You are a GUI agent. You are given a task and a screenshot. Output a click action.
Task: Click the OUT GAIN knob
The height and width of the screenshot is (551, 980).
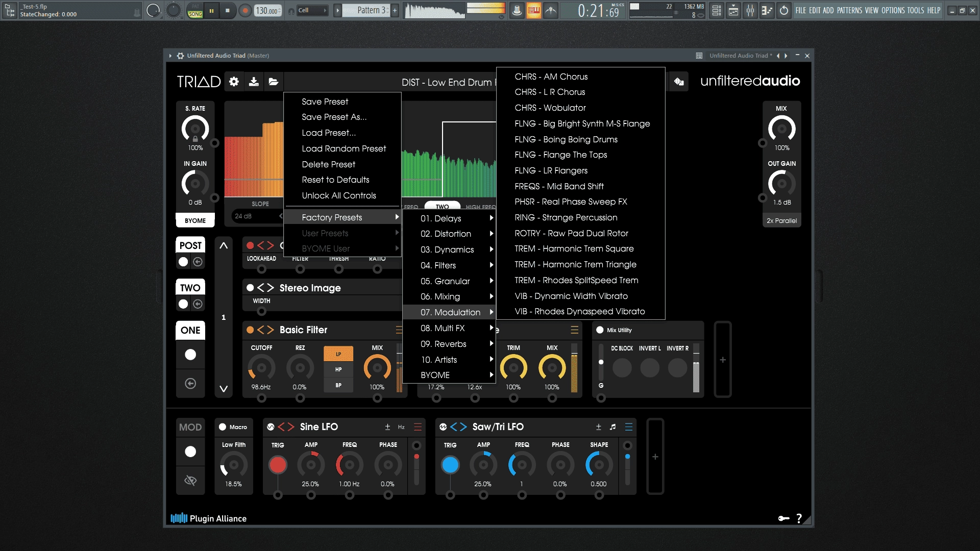tap(781, 183)
